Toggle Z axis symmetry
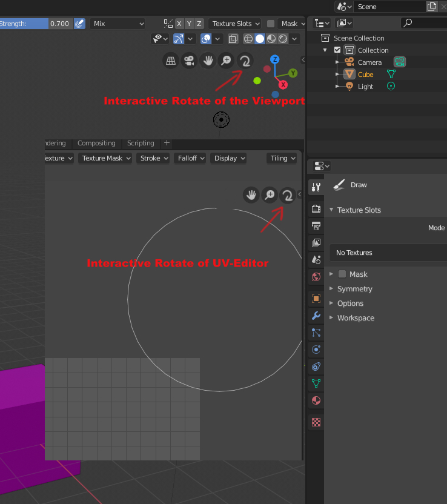Screen dimensions: 447x504 (x=199, y=24)
